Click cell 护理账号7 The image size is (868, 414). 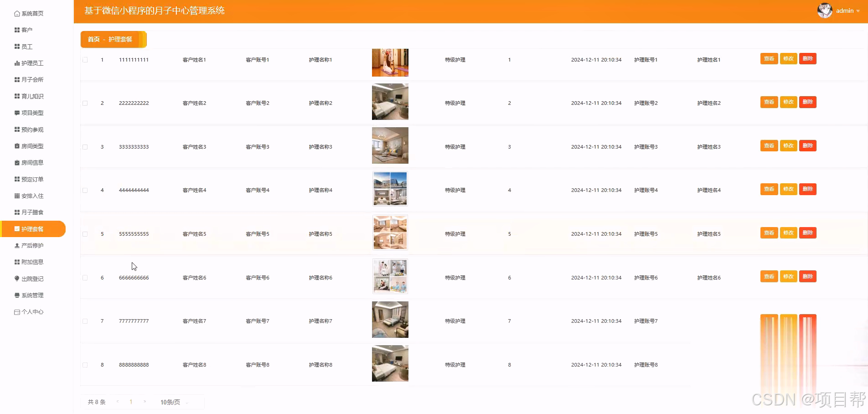(x=646, y=321)
